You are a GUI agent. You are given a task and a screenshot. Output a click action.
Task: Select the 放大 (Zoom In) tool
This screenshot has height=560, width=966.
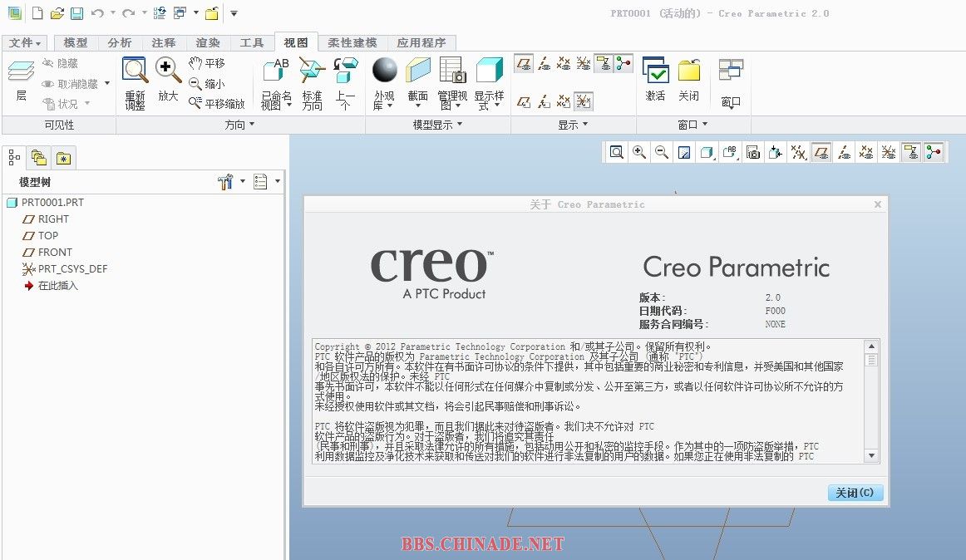click(168, 79)
